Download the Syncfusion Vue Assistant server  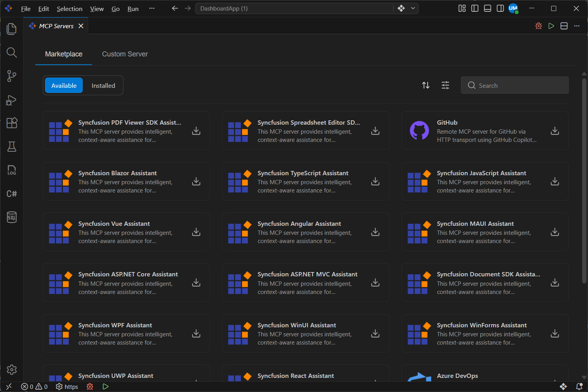(196, 232)
